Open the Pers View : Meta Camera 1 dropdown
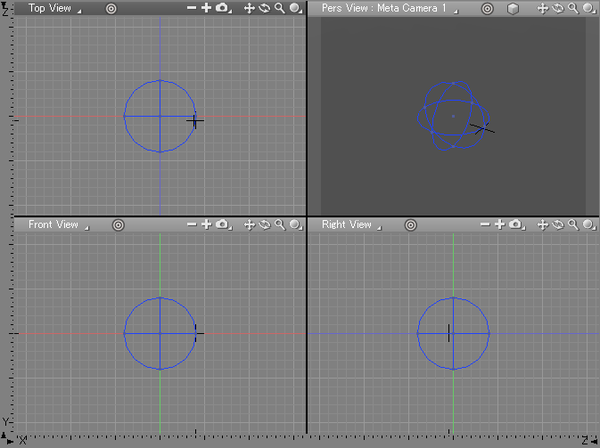Screen dimensions: 600x448 390,8
